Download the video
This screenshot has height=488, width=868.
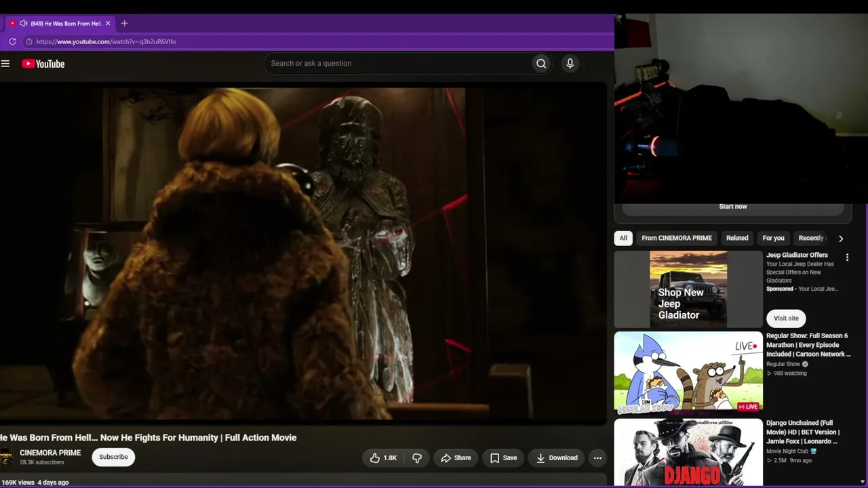[556, 458]
